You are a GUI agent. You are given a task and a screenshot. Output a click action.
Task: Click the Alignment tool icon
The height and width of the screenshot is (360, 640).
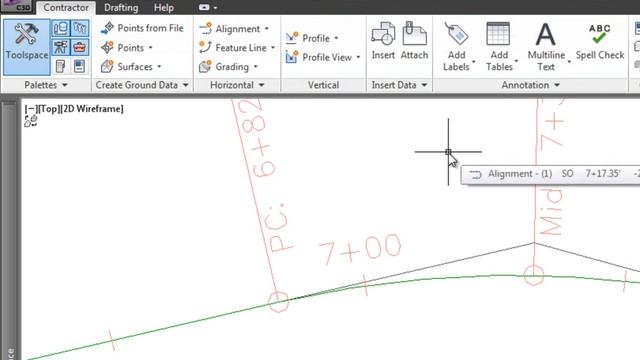pos(205,29)
